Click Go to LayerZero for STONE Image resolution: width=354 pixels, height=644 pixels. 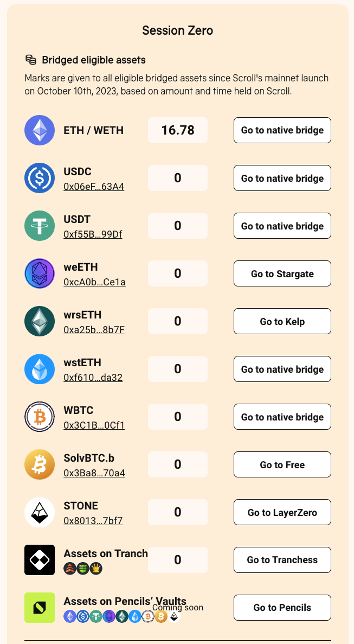tap(282, 512)
